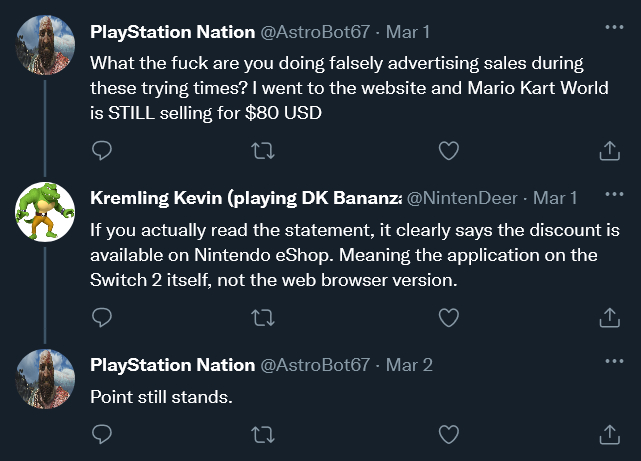
Task: Reply to the 'Point still stands' tweet
Action: click(x=101, y=434)
